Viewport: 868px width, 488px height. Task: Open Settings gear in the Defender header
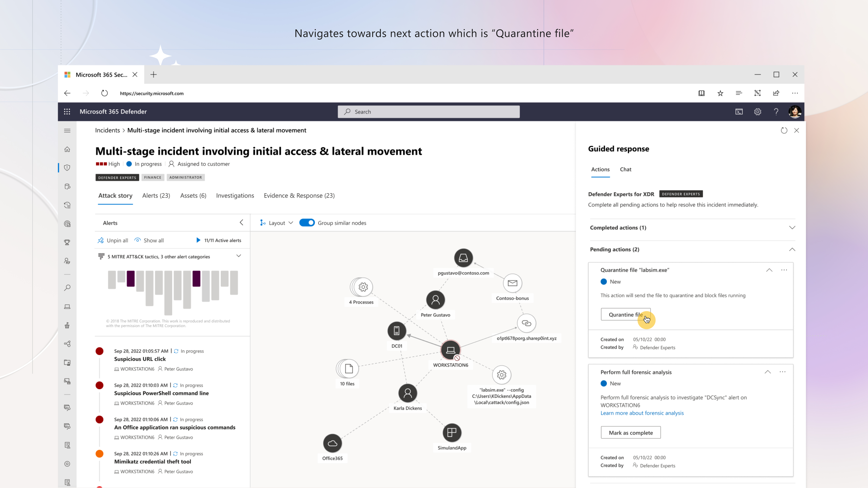758,111
